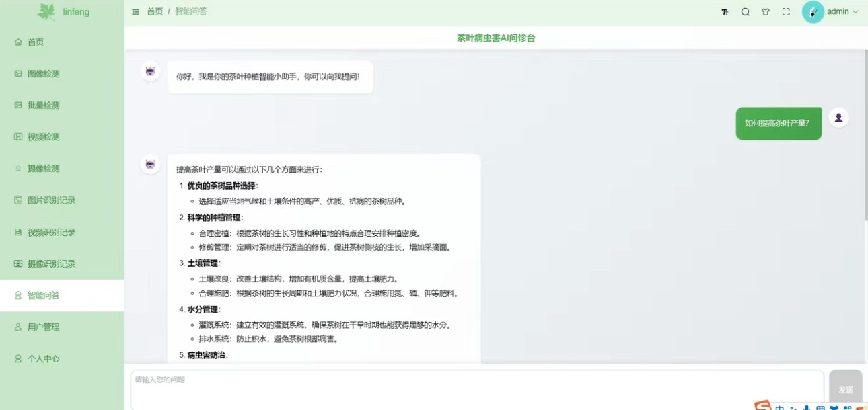Click the admin profile avatar

coord(812,11)
